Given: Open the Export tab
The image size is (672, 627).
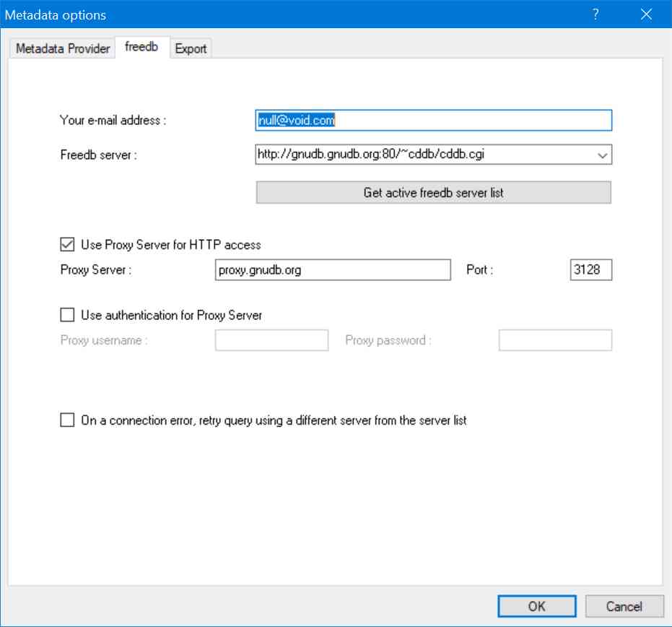Looking at the screenshot, I should [x=191, y=49].
